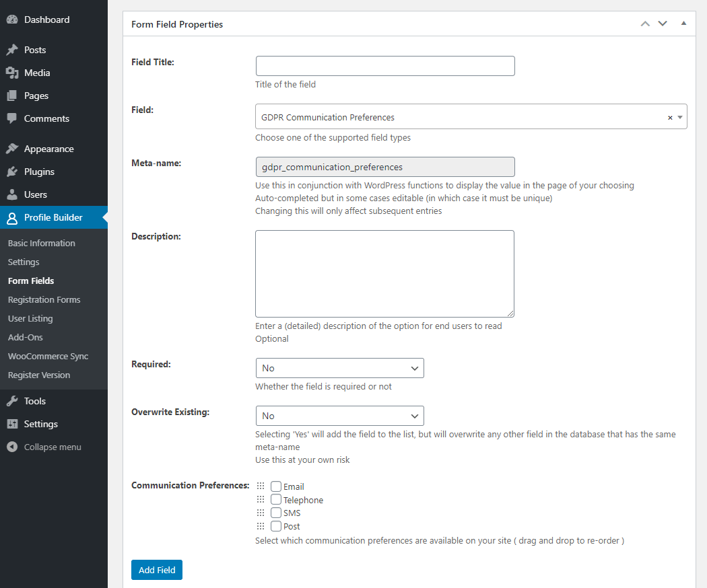
Task: Click the Tools wrench icon
Action: pos(12,401)
